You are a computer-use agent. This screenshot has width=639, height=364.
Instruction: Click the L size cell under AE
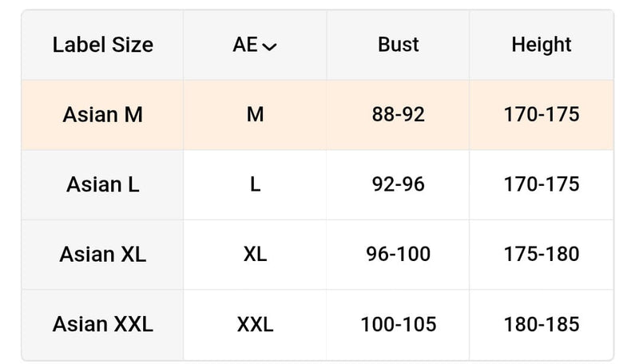tap(255, 184)
